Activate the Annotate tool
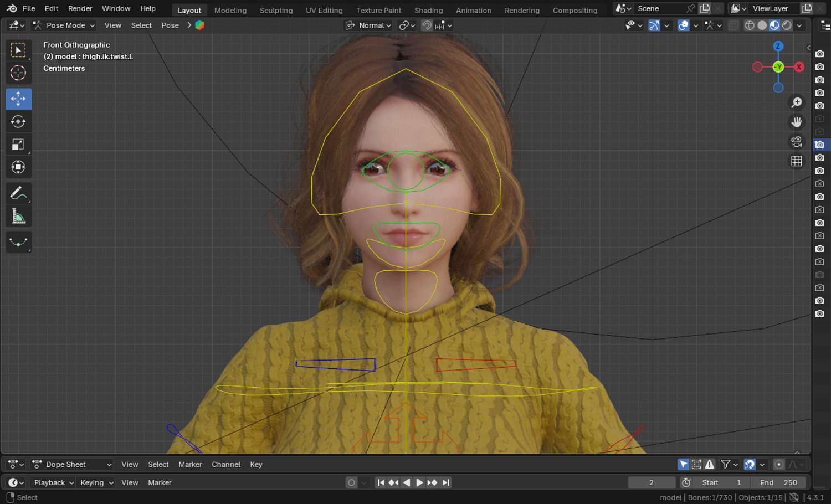The height and width of the screenshot is (504, 831). [x=18, y=193]
